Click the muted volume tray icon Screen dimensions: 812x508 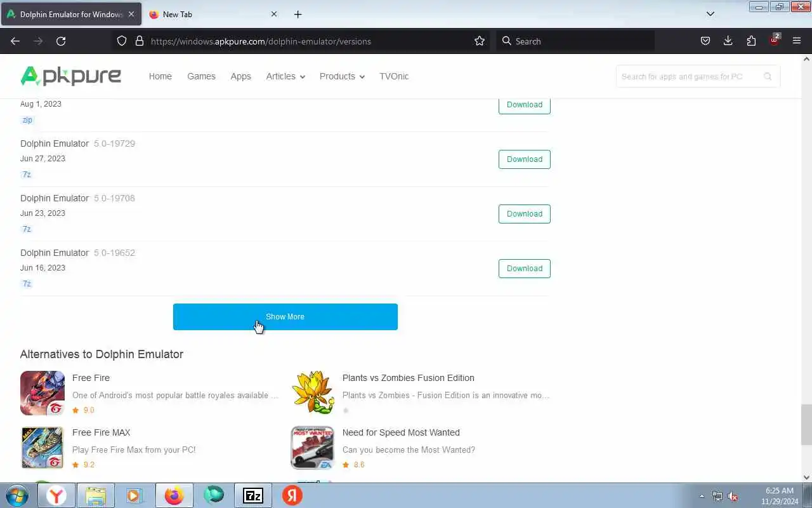733,496
